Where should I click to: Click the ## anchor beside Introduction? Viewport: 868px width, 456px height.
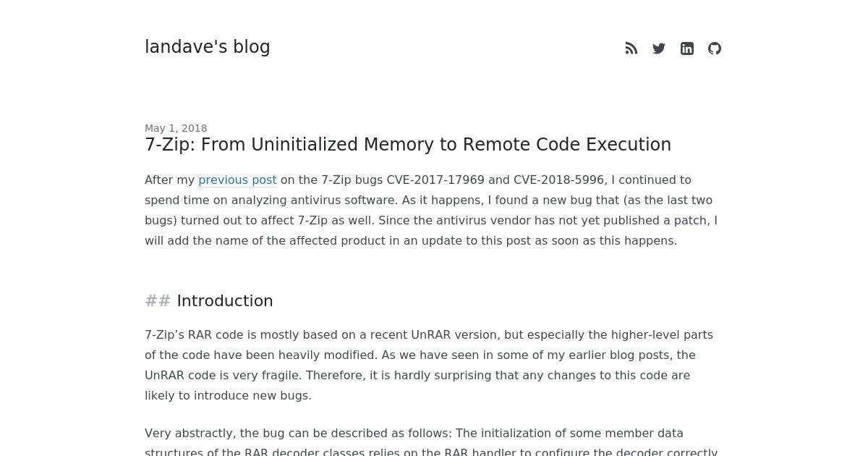coord(158,301)
